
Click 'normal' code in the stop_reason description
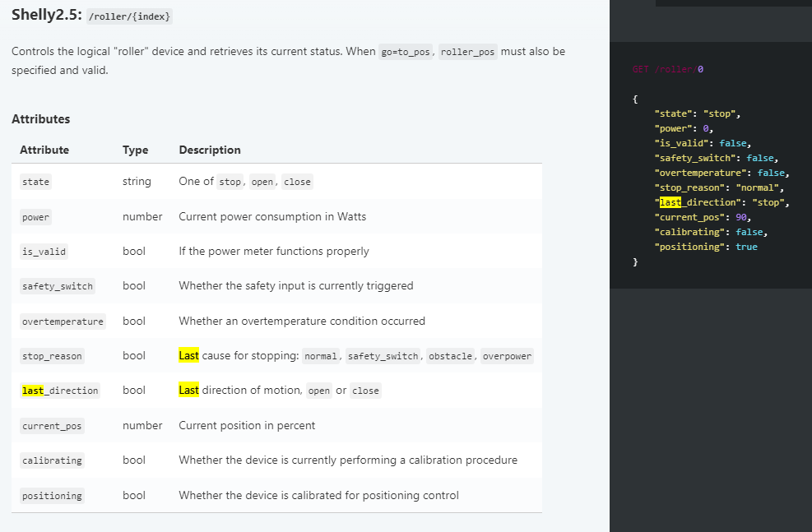click(321, 356)
